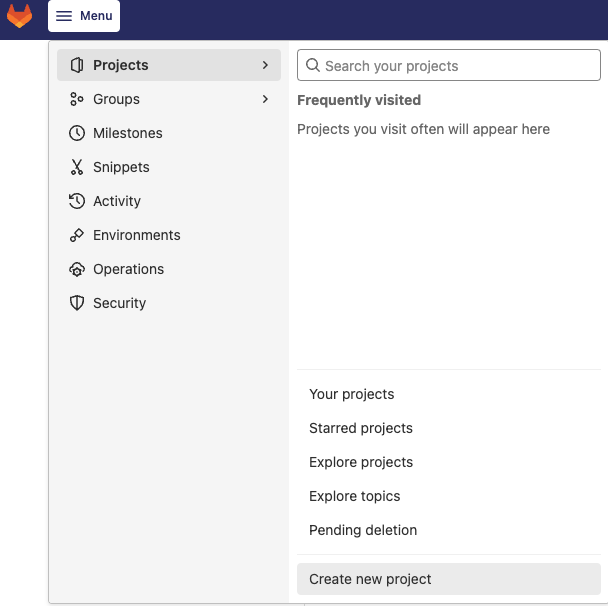Click the Activity history icon
The height and width of the screenshot is (606, 608).
pos(77,201)
